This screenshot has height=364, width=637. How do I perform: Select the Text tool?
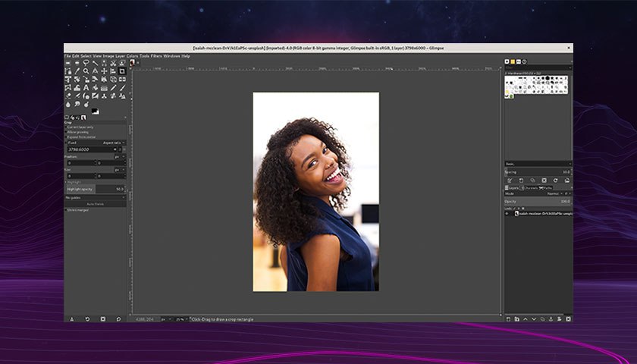(86, 88)
